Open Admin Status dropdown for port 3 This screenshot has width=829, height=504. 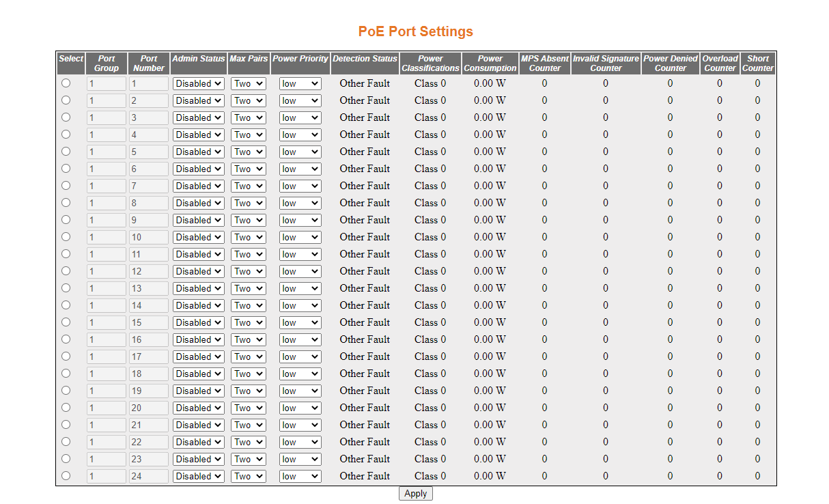[199, 117]
